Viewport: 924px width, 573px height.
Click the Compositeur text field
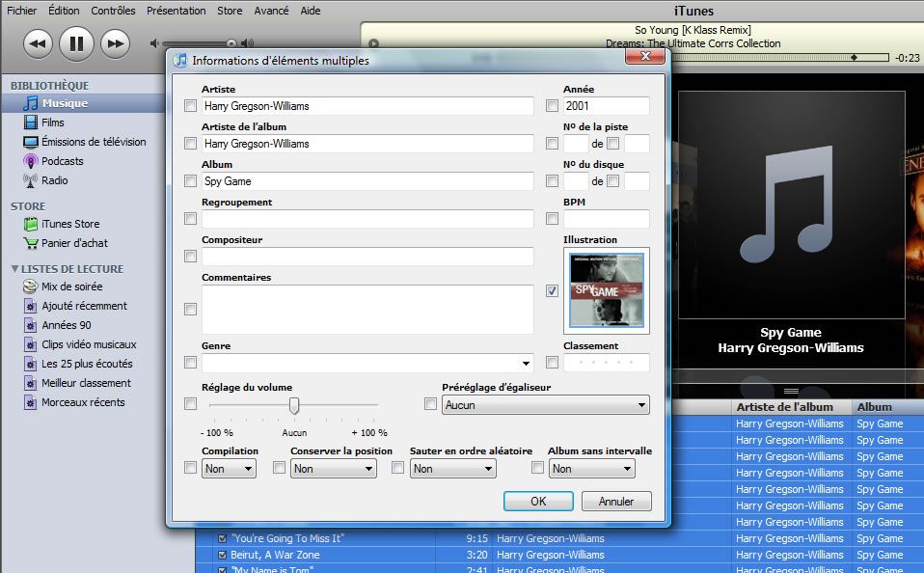pyautogui.click(x=367, y=257)
